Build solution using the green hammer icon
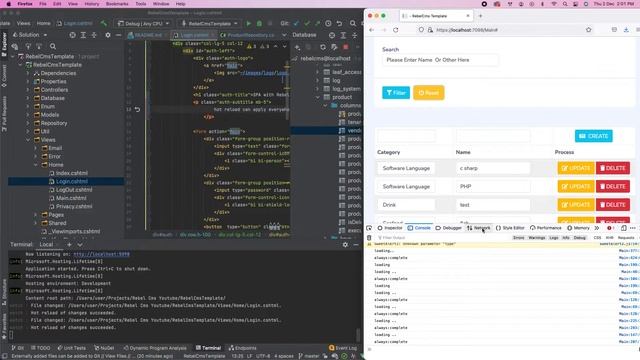The height and width of the screenshot is (360, 640). tap(104, 24)
